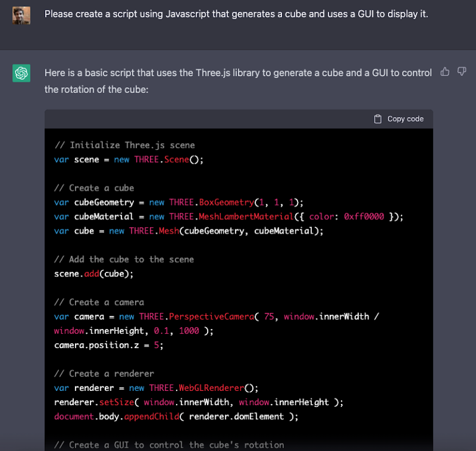Click the 'var scene = new THREE.Scene()' line
This screenshot has width=476, height=451.
click(x=129, y=159)
